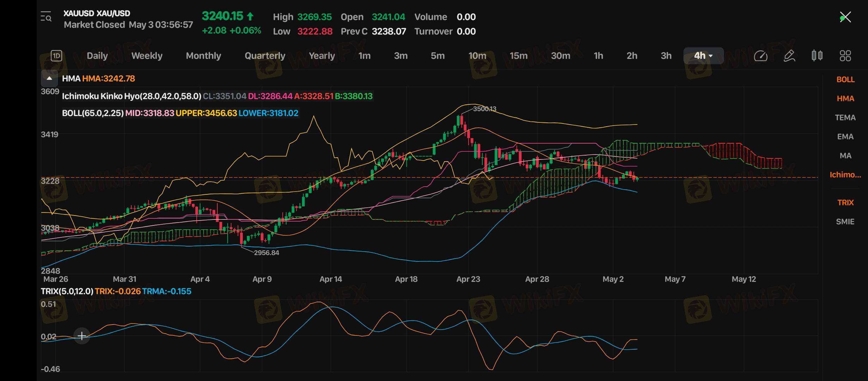Image resolution: width=868 pixels, height=381 pixels.
Task: Collapse the indicator legend arrow
Action: pos(49,78)
